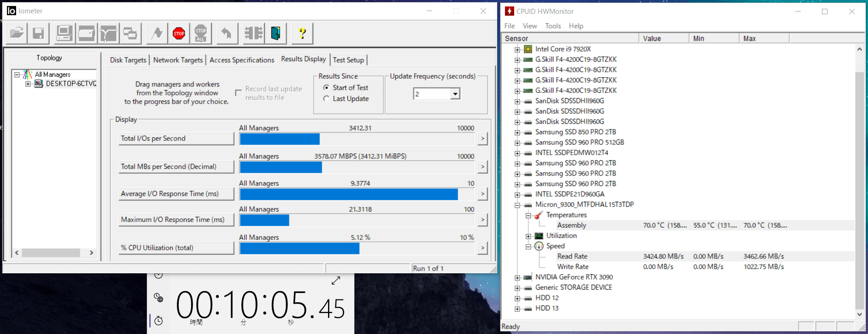The image size is (868, 334).
Task: Click the gray STOP ALL icon
Action: coord(201,33)
